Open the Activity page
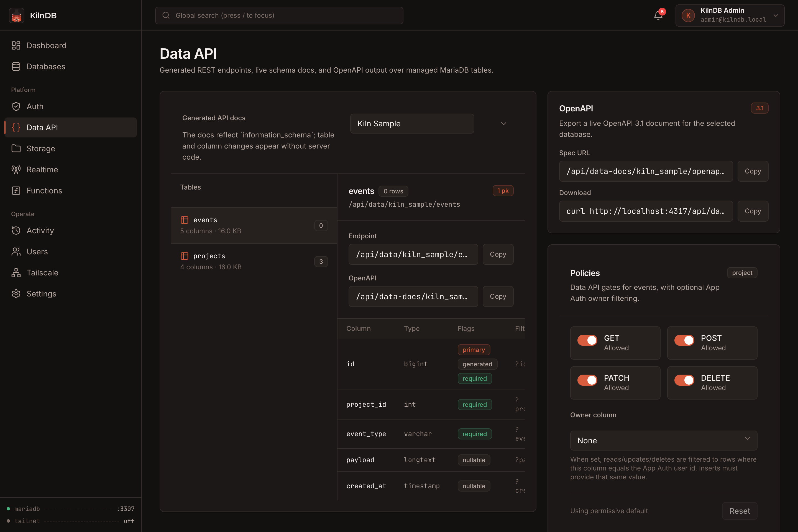This screenshot has width=798, height=532. (71, 231)
